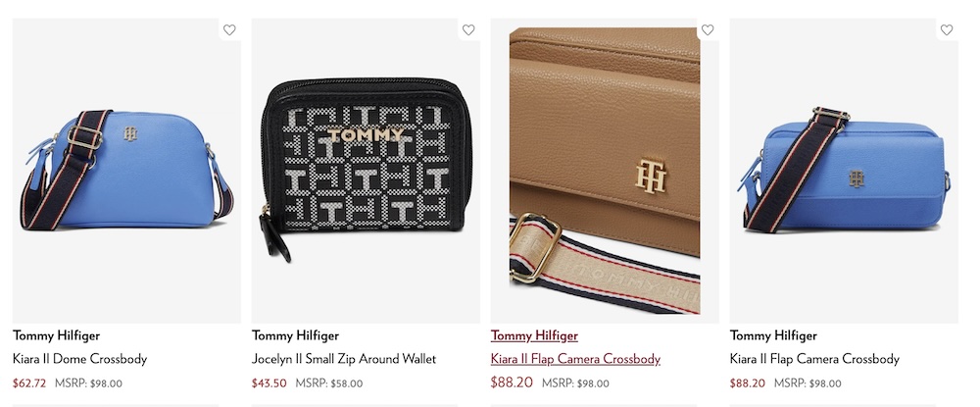
Task: Select the larger $88.20 price on tan crossbody
Action: (512, 382)
